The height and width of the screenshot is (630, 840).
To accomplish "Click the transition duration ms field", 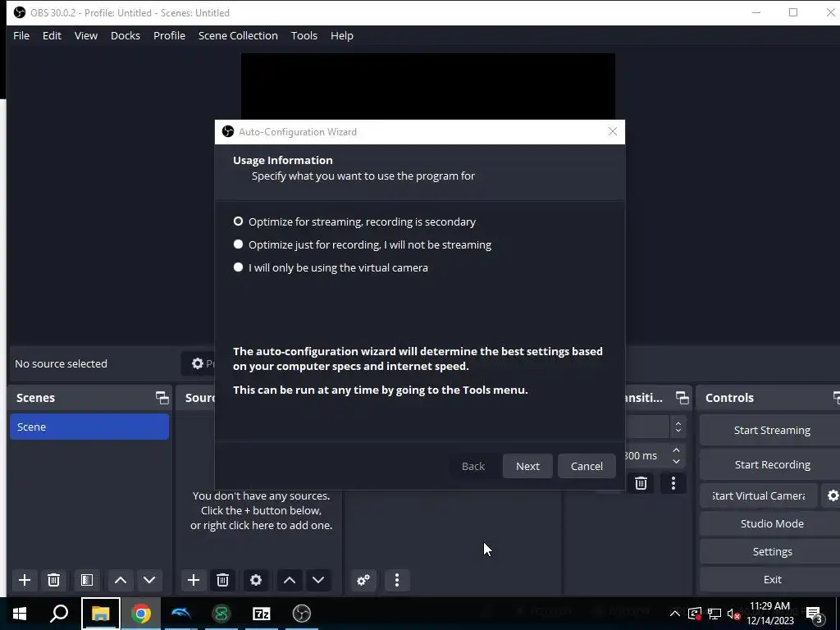I will click(646, 456).
